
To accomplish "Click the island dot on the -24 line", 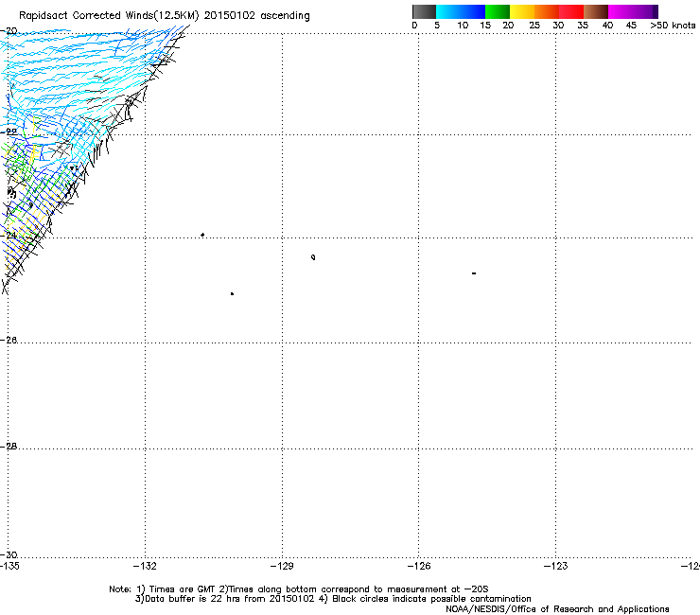I will pyautogui.click(x=202, y=235).
